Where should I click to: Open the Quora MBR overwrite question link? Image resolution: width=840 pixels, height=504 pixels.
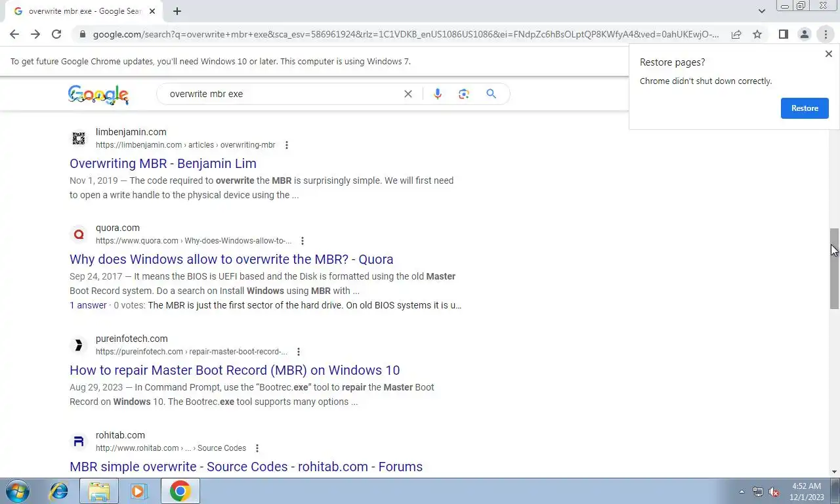pos(232,259)
